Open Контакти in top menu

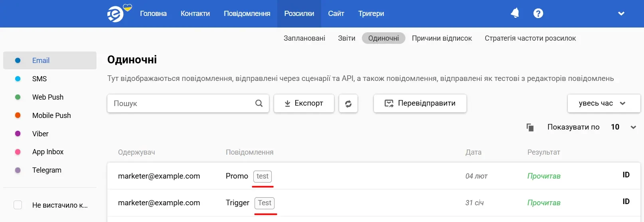(x=195, y=14)
